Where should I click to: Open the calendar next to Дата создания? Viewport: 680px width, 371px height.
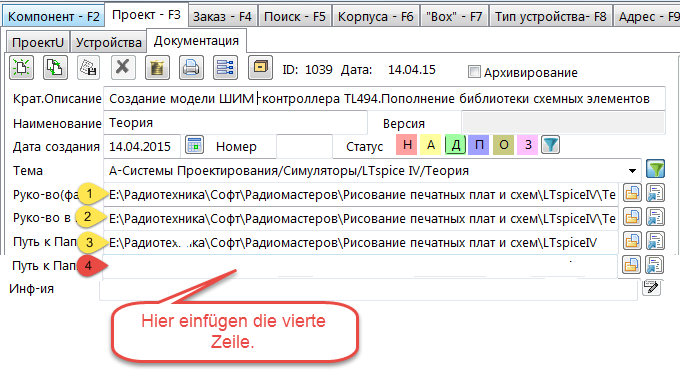[194, 145]
